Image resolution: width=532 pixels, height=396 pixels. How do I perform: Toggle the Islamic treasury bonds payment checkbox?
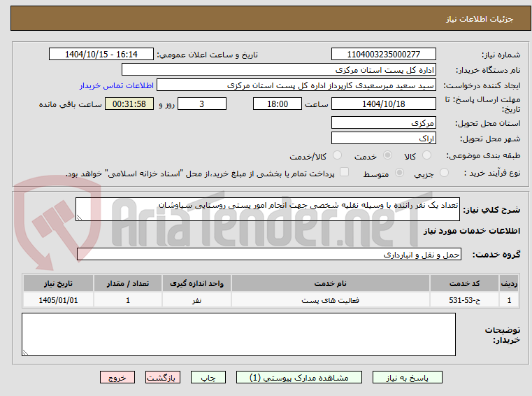[x=345, y=172]
